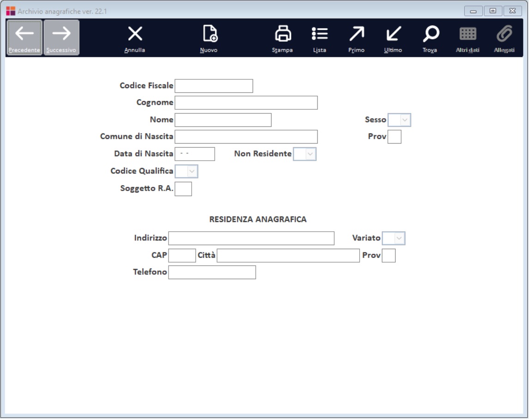Click the Data di Nascita field
530x420 pixels.
[195, 155]
